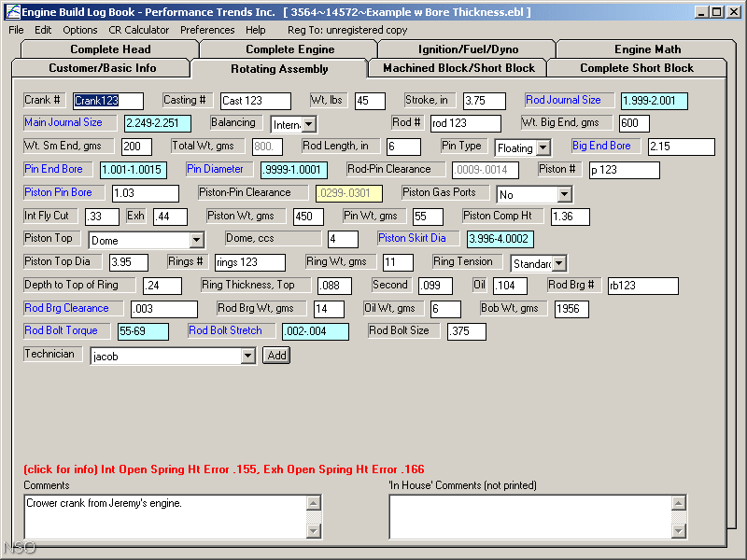Click the Rod Brg # input field
747x560 pixels.
coord(643,286)
